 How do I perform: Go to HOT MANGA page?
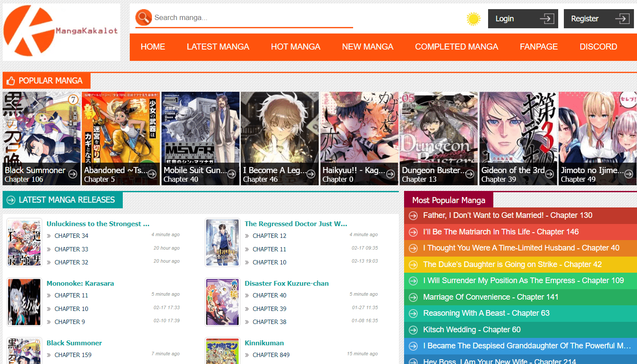(296, 47)
